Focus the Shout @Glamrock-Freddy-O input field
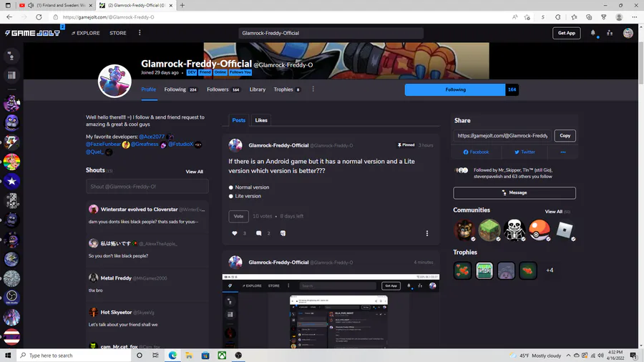644x362 pixels. pyautogui.click(x=147, y=187)
